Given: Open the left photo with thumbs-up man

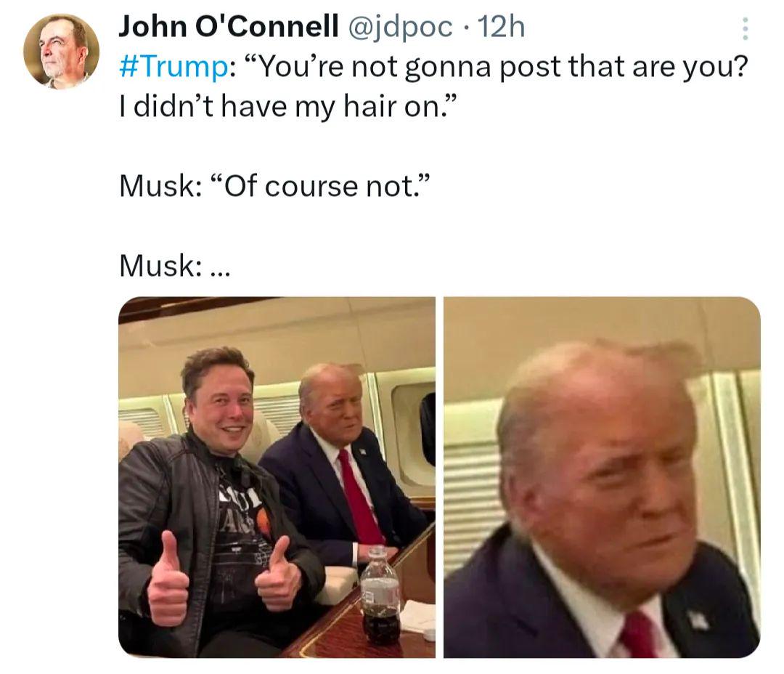Looking at the screenshot, I should 277,477.
